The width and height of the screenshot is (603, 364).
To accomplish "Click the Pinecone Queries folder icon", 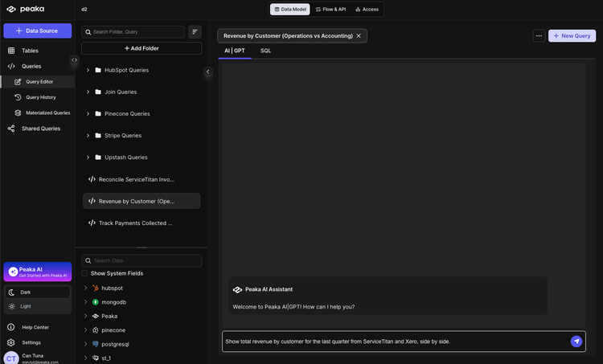I will pyautogui.click(x=98, y=114).
